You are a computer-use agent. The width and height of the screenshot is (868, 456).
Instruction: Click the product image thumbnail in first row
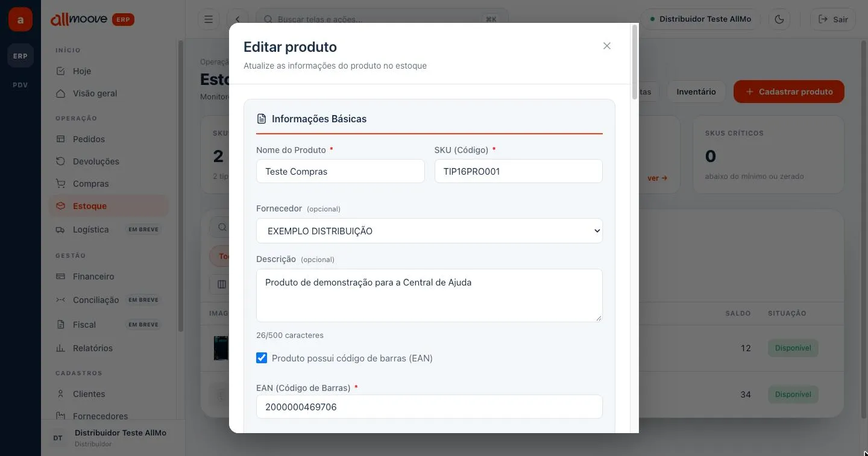coord(221,348)
